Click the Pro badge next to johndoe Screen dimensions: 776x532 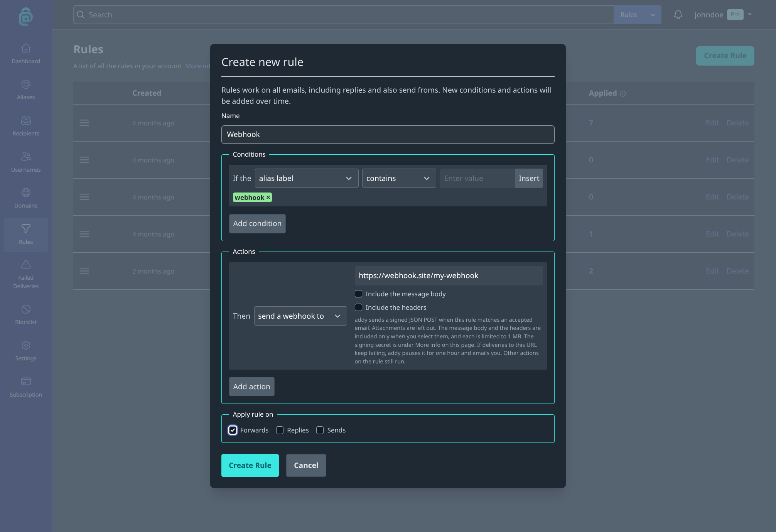coord(735,15)
